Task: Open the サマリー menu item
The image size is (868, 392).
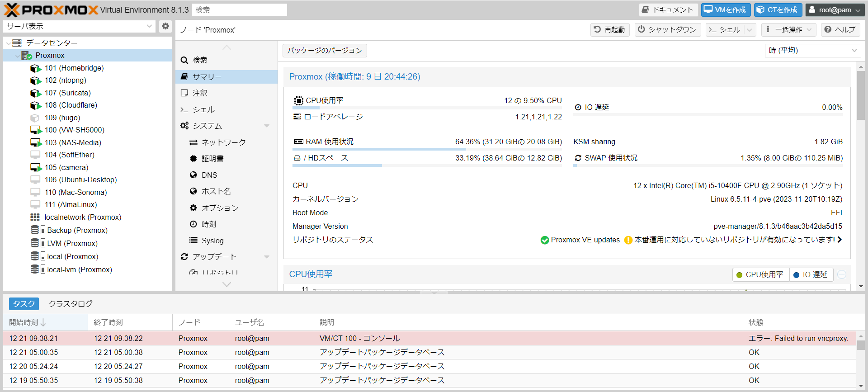Action: point(207,77)
